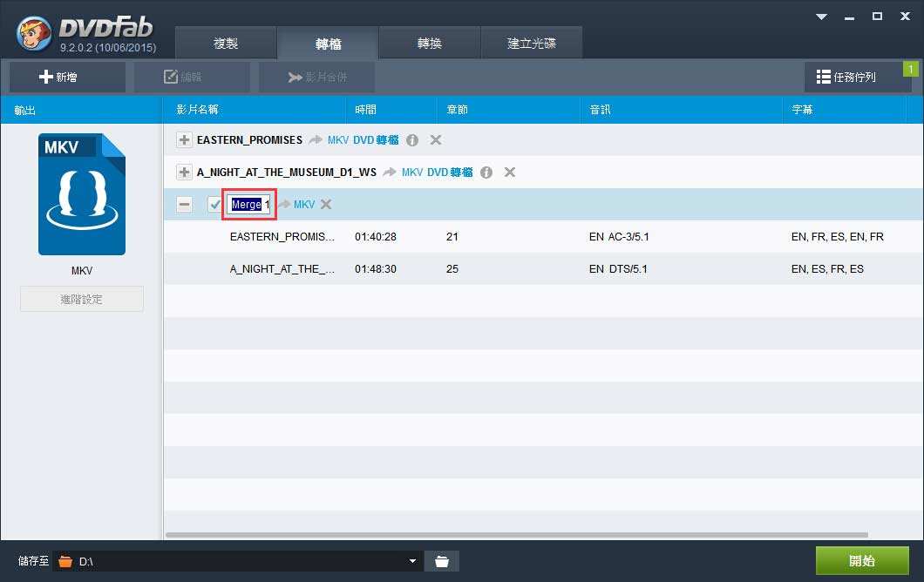
Task: Expand the EASTERN_PROMISES entry
Action: pyautogui.click(x=185, y=140)
